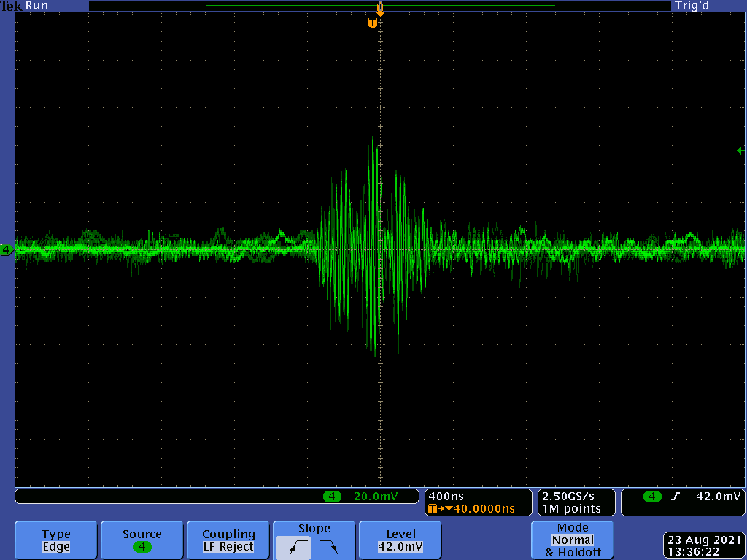Click the Tek logo in top corner
The height and width of the screenshot is (560, 747).
pos(12,6)
